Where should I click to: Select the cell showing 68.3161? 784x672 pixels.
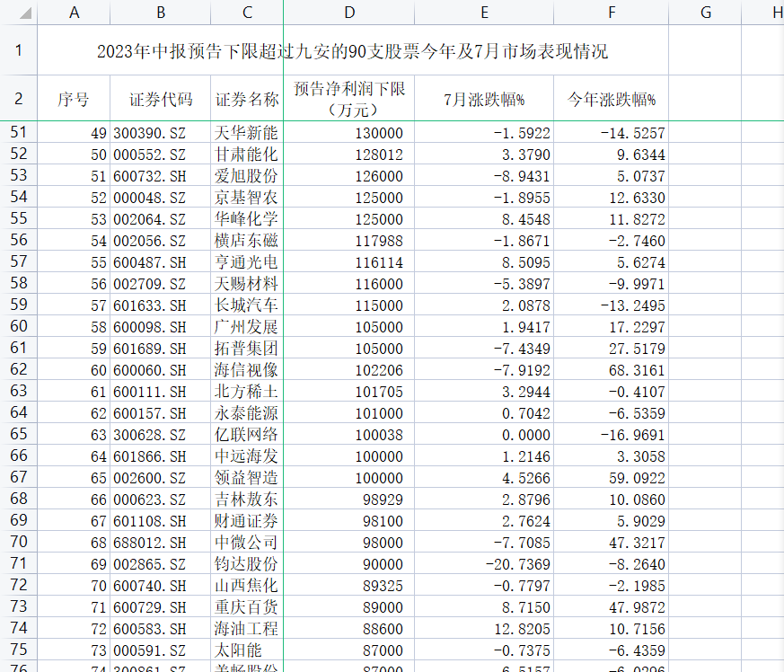611,370
